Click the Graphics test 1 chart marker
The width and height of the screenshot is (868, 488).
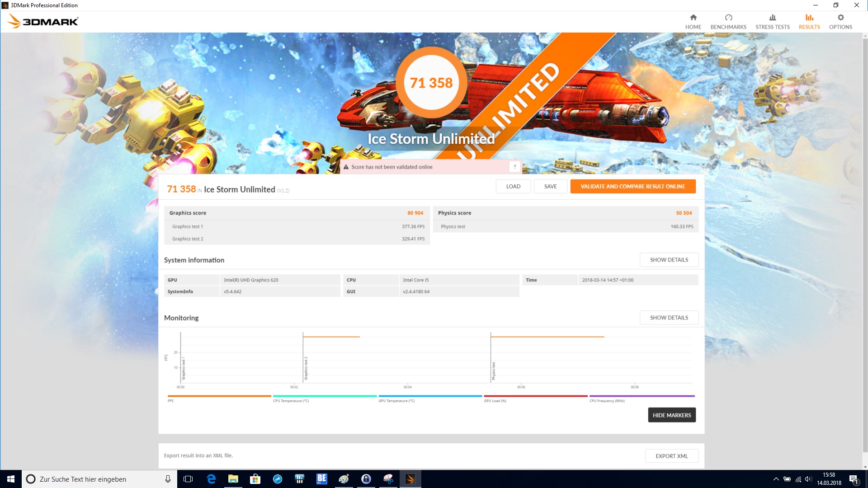pos(184,368)
